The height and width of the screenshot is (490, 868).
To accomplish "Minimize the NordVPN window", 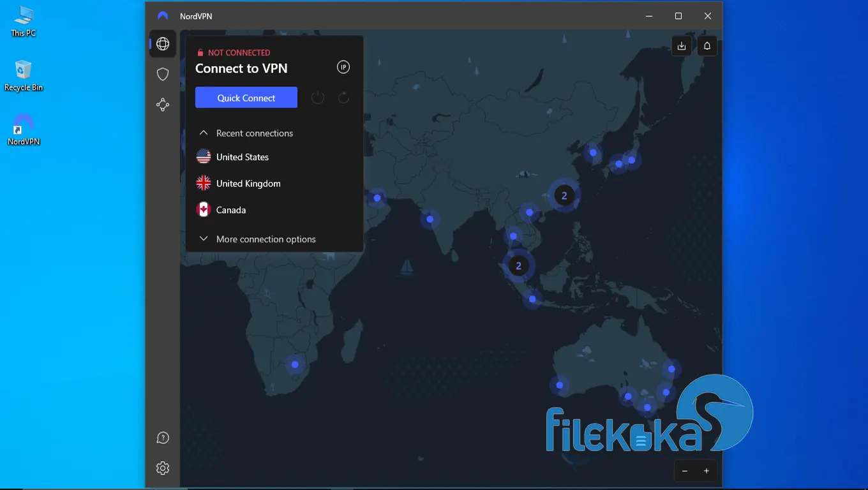I will click(649, 16).
